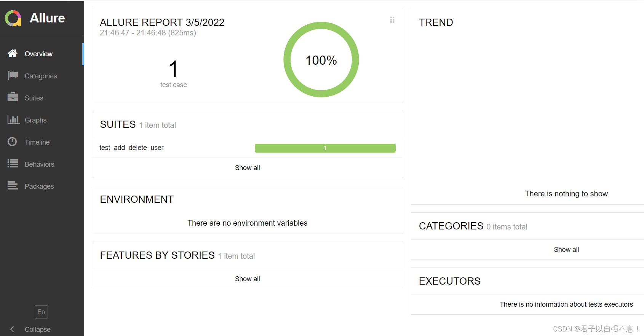Click the Graphs bar chart icon

[13, 119]
